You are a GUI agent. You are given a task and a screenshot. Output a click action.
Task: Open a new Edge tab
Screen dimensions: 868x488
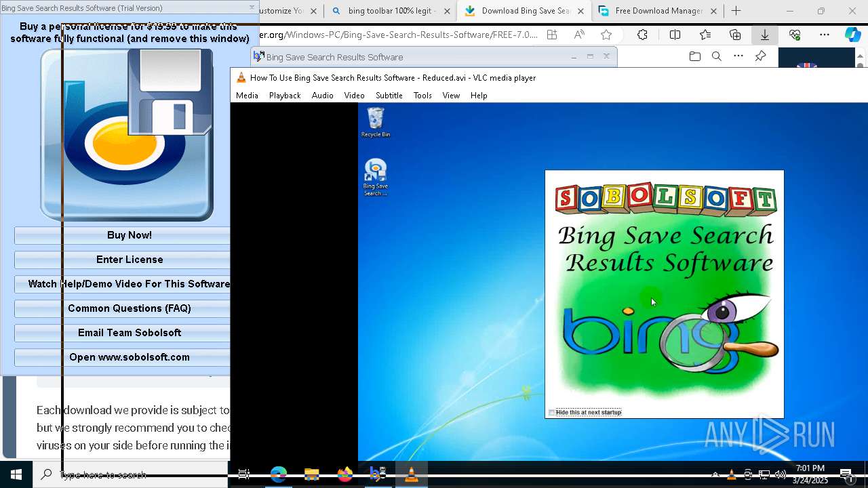click(x=736, y=11)
